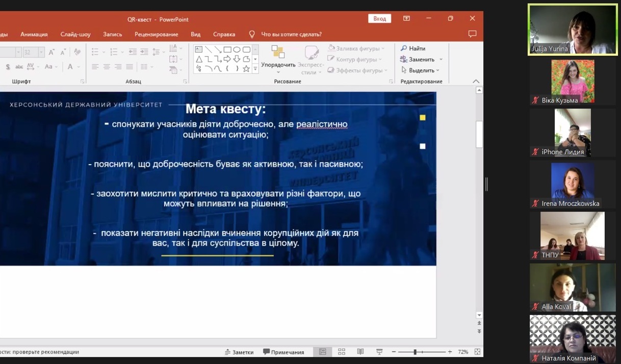Select Julija Yurina's video thumbnail
Screen dimensions: 621x364
pyautogui.click(x=572, y=29)
